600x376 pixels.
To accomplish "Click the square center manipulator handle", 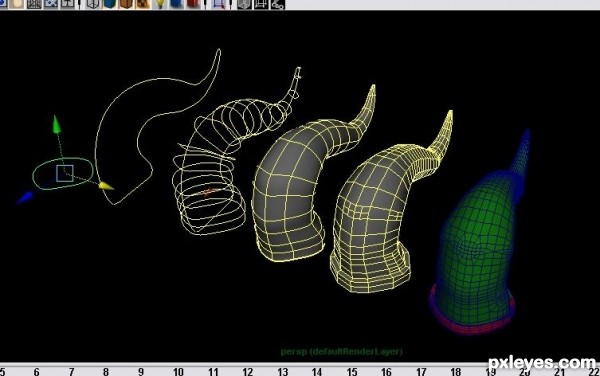I will [x=65, y=173].
